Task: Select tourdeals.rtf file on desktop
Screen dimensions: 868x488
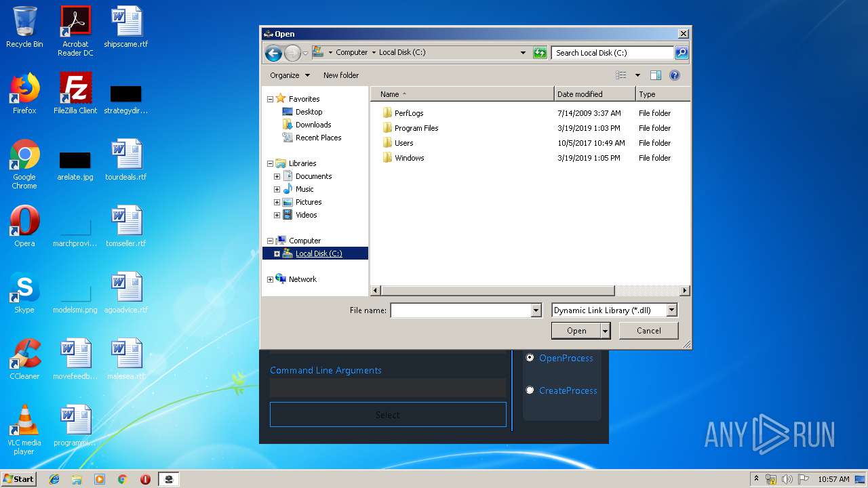Action: [x=126, y=160]
